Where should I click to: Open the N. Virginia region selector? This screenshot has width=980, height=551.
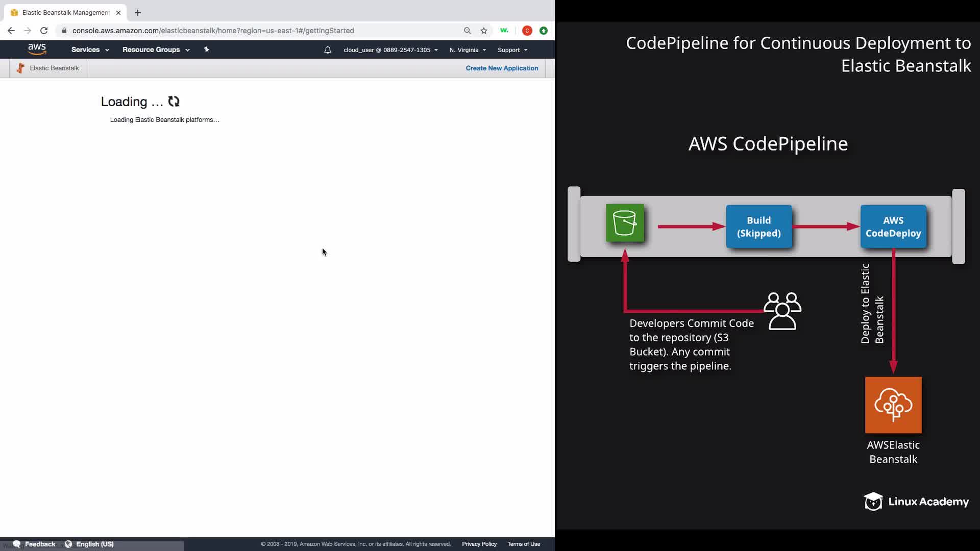pyautogui.click(x=468, y=50)
